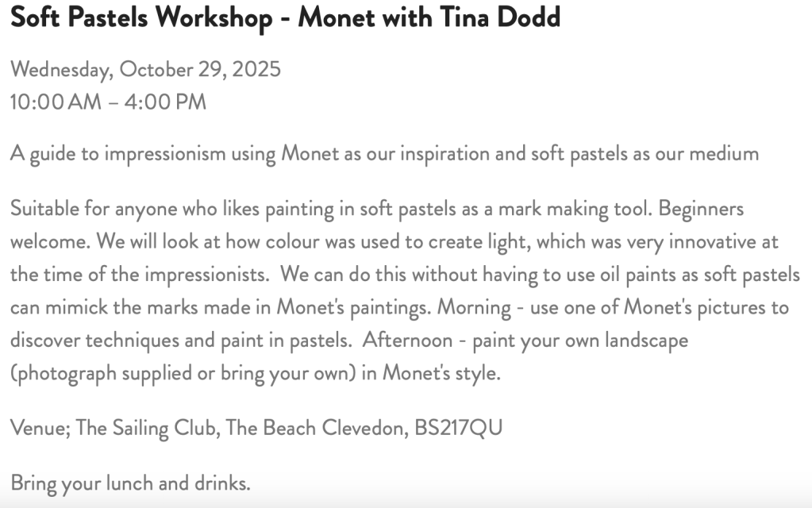Click the postcode "BS217QU"
This screenshot has width=812, height=508.
(458, 428)
